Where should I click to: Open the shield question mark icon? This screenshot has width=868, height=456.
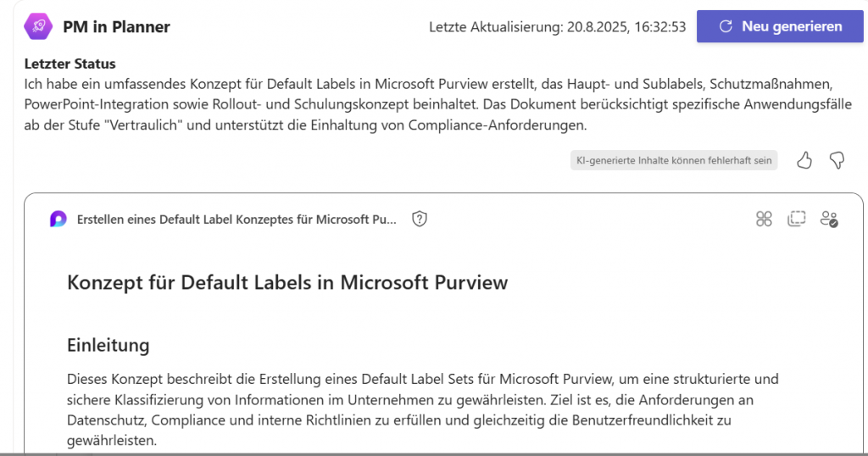point(419,220)
